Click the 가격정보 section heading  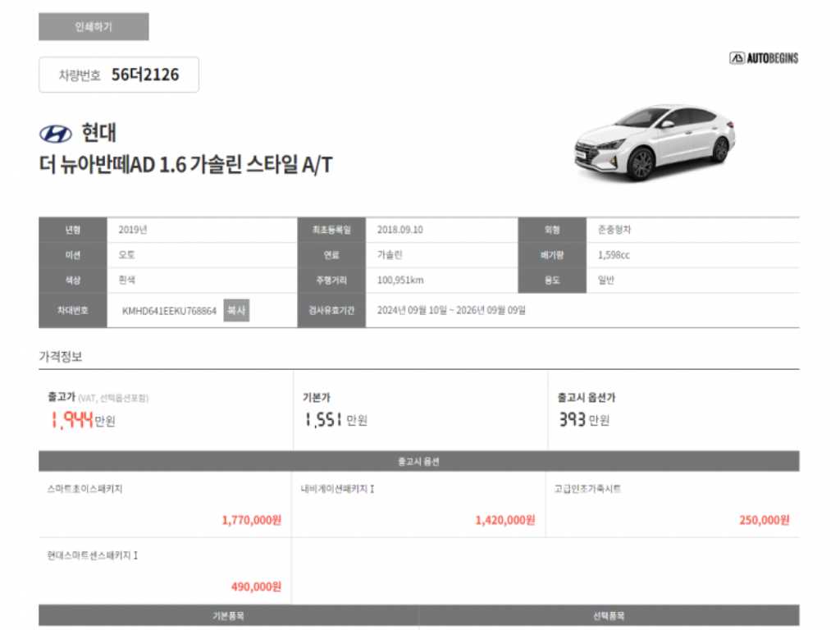[x=61, y=356]
